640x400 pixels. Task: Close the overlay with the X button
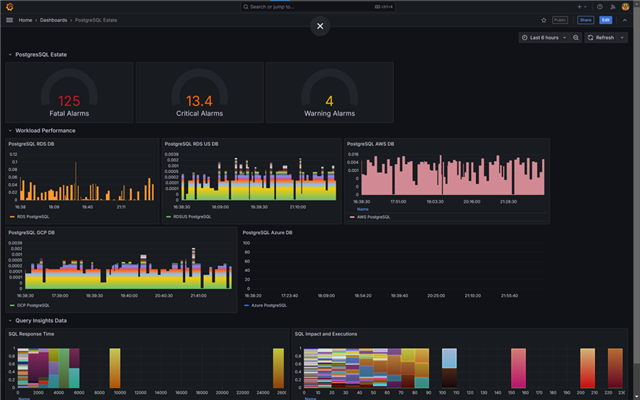point(320,26)
